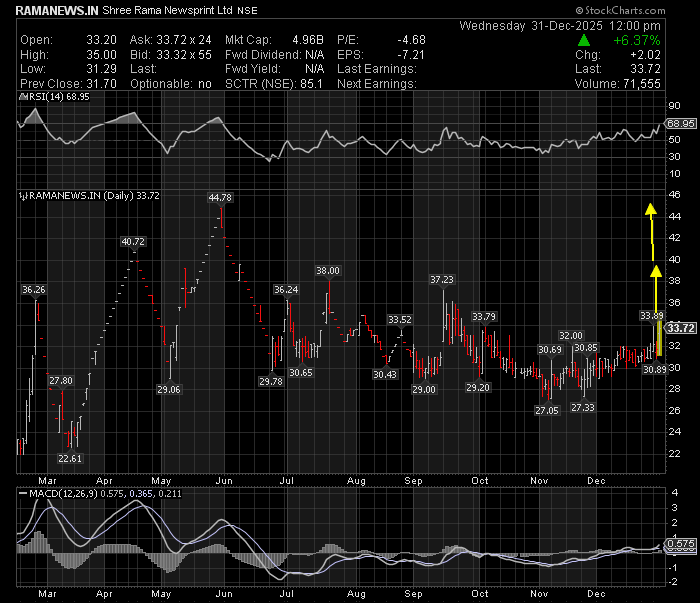Viewport: 700px width, 603px height.
Task: Click the 29.20 price label
Action: coord(478,388)
